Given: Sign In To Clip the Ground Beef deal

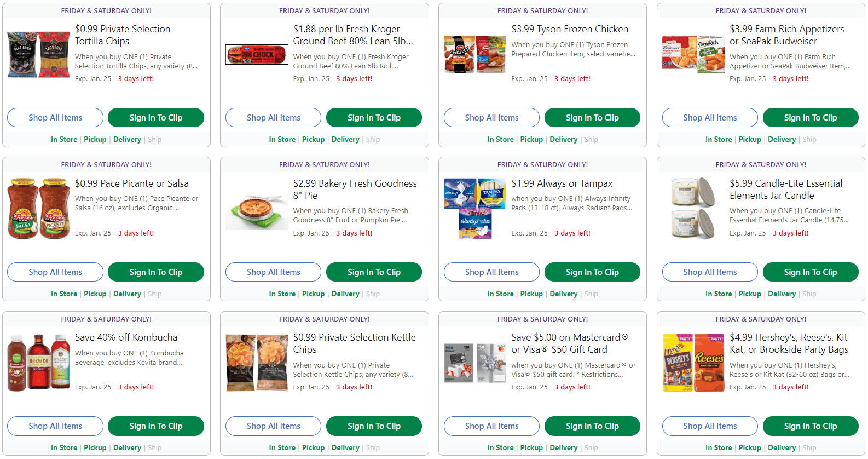Looking at the screenshot, I should coord(374,117).
